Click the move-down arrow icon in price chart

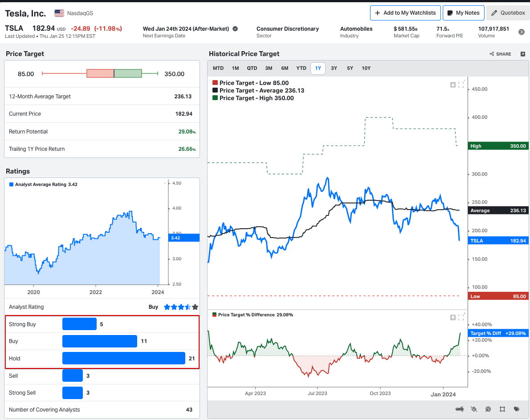[453, 85]
